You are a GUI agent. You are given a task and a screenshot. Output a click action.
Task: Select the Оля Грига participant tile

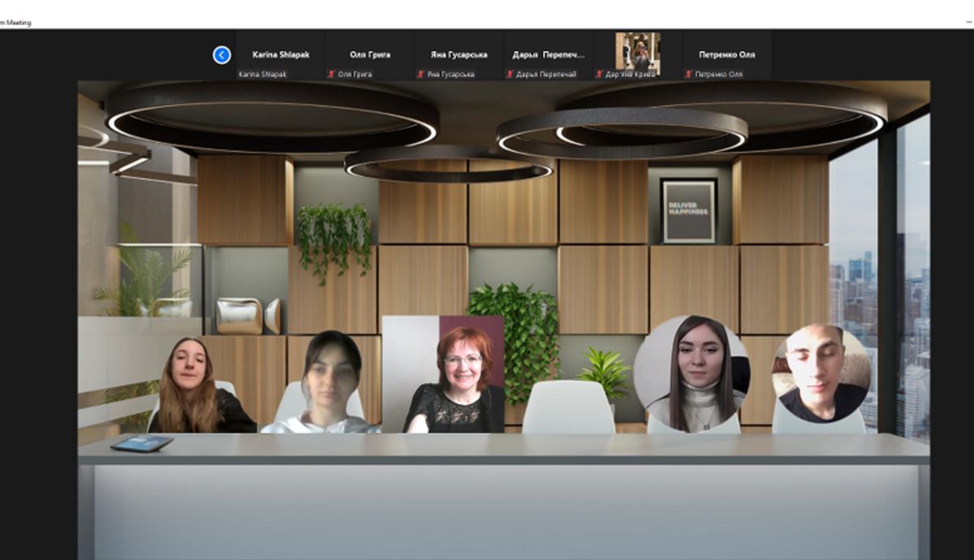click(x=369, y=55)
